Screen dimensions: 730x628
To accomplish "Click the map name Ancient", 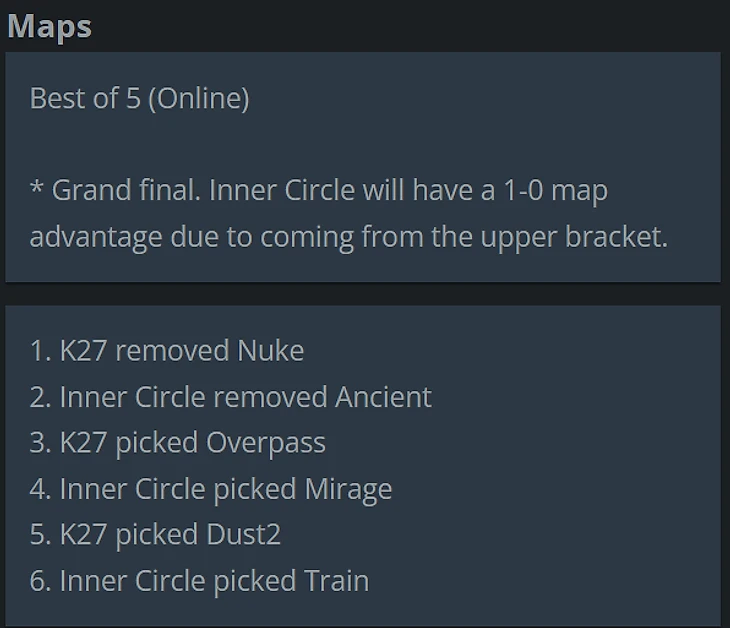I will point(383,397).
